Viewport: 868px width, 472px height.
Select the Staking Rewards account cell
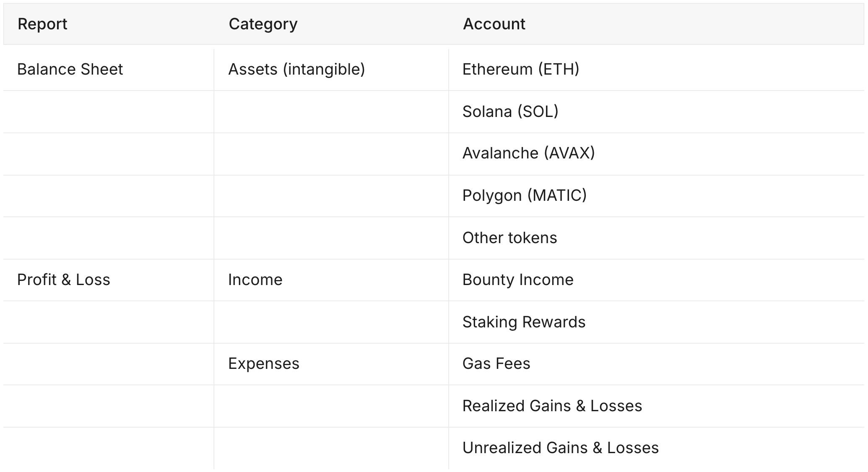click(523, 322)
